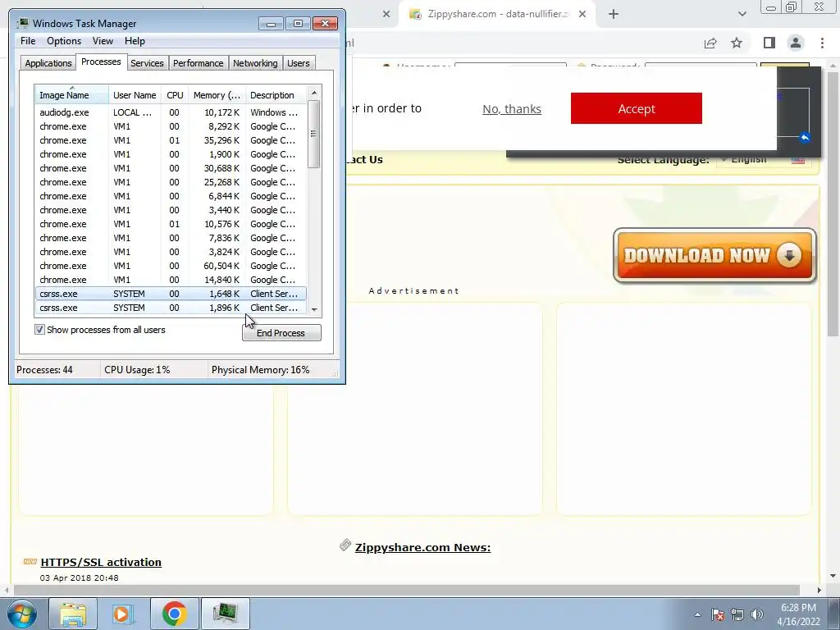Select csrss.exe with 1,896 K memory

click(171, 308)
